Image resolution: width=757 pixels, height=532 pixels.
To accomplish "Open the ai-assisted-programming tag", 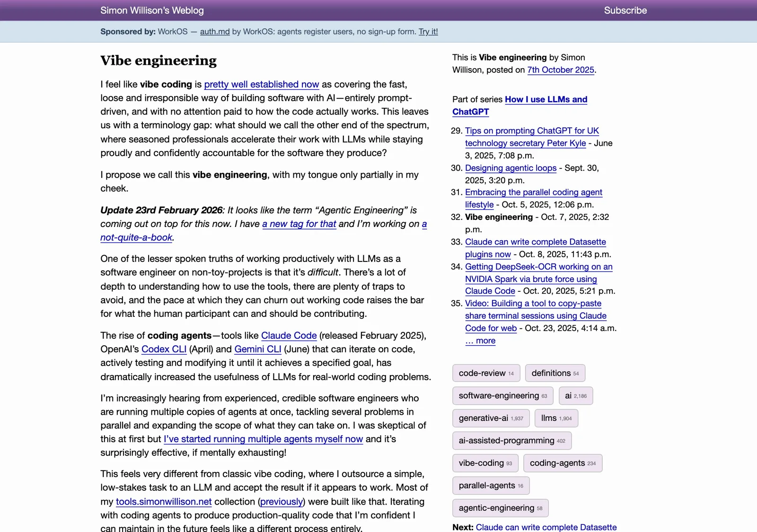I will point(512,441).
